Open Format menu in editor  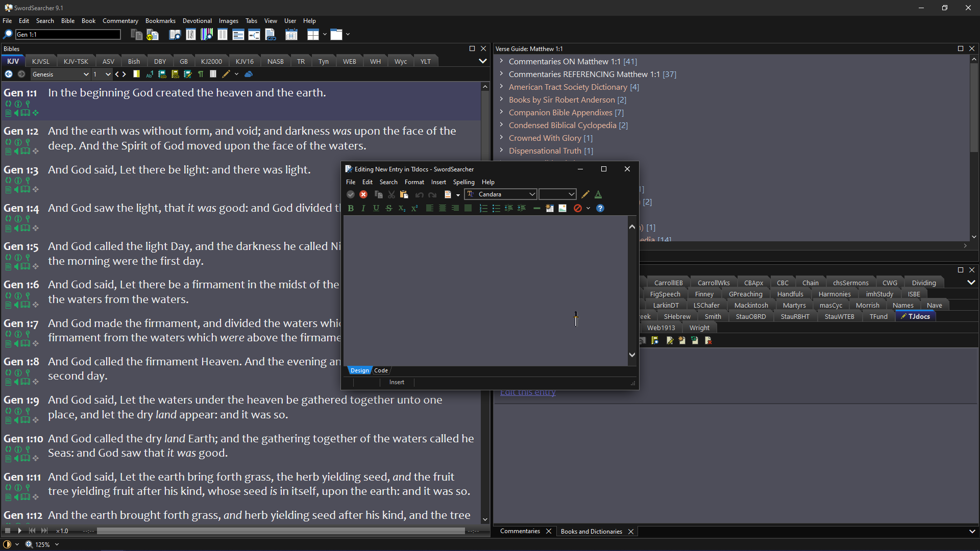[414, 182]
